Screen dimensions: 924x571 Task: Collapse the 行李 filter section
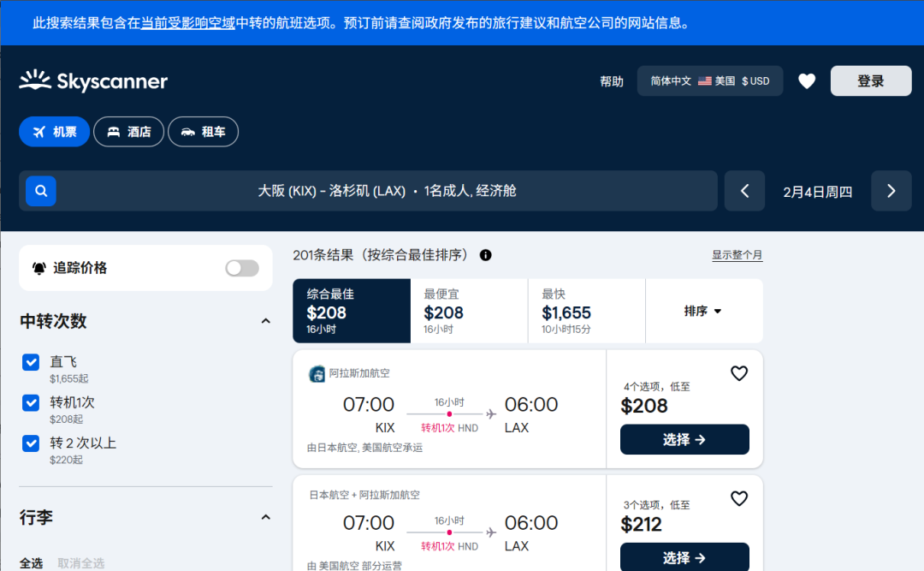tap(265, 517)
